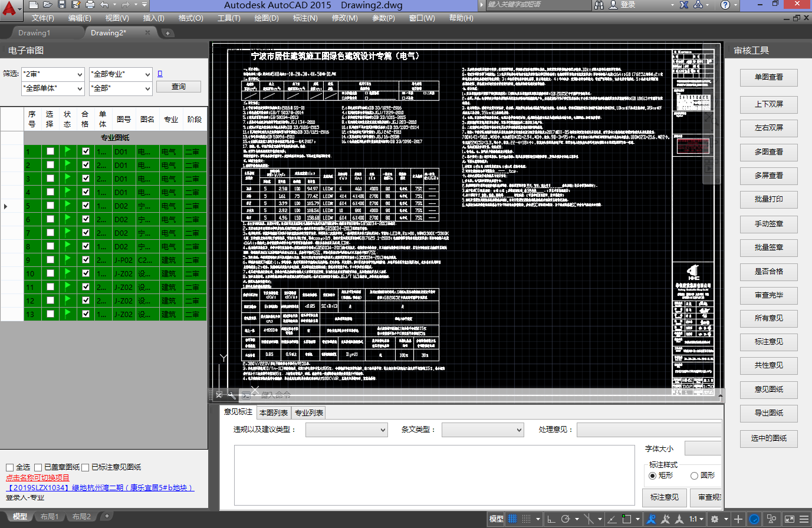Screen dimensions: 812x528
Task: Click the binoculars search icon
Action: [599, 5]
